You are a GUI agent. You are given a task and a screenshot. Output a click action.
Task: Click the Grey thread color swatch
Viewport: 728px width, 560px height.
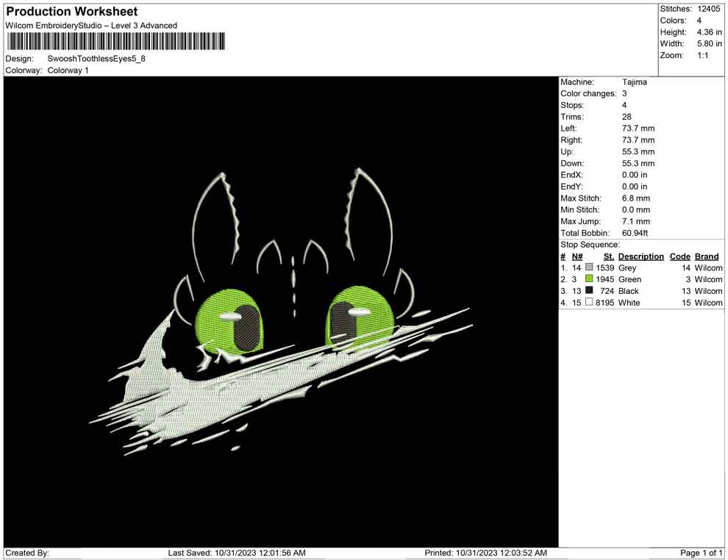click(589, 268)
